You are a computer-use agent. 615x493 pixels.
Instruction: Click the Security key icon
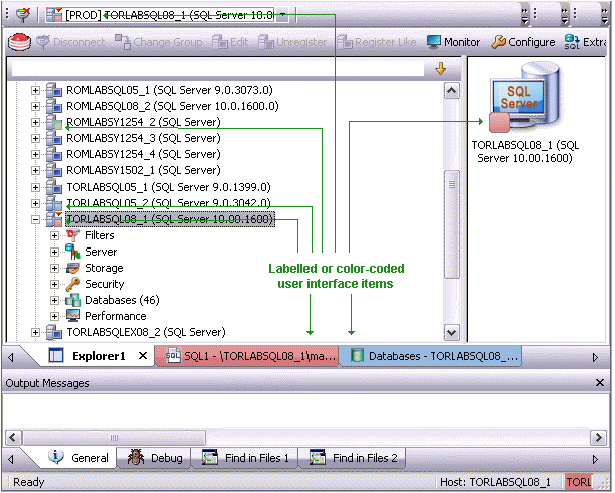pyautogui.click(x=73, y=284)
